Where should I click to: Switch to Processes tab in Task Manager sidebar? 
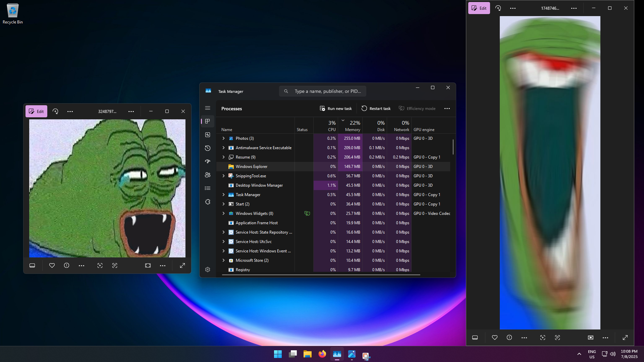208,121
